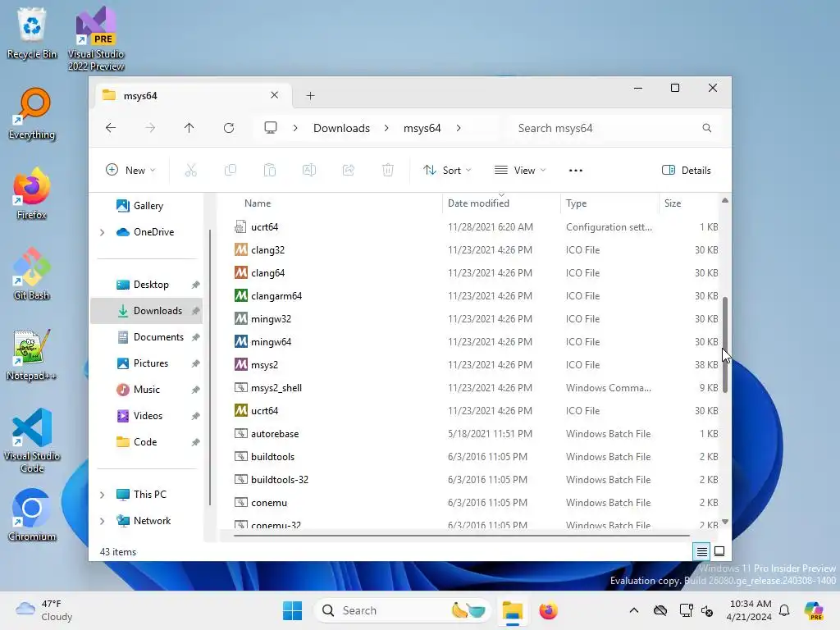Expand the OneDrive tree node
The image size is (840, 630).
click(x=102, y=232)
